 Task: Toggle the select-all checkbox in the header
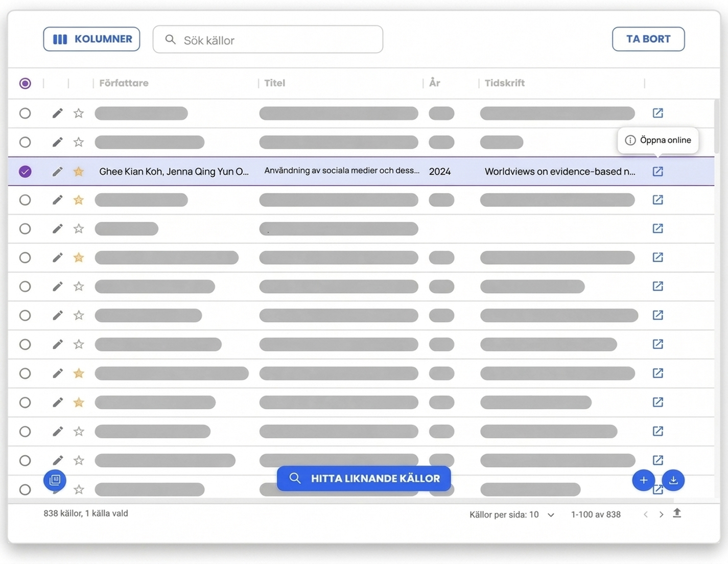coord(25,83)
